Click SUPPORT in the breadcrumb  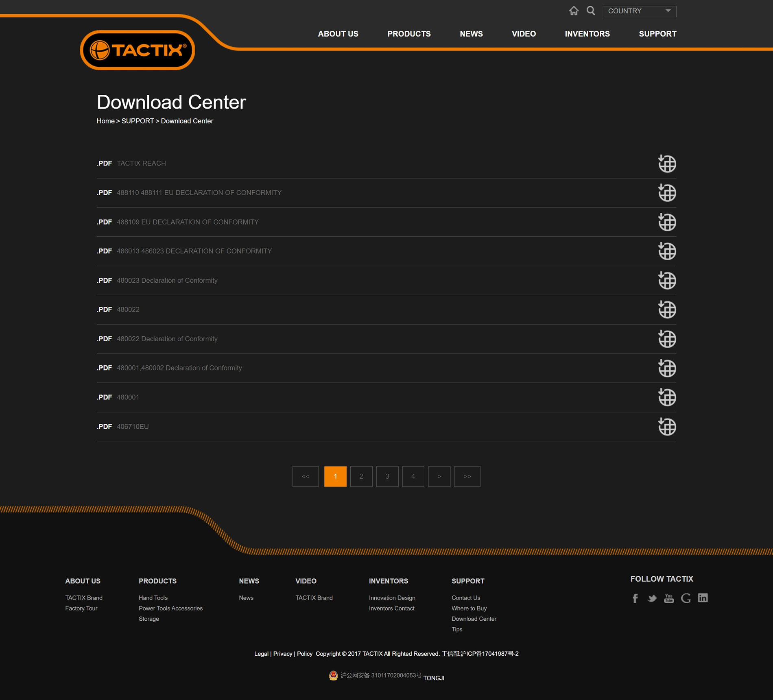(138, 121)
